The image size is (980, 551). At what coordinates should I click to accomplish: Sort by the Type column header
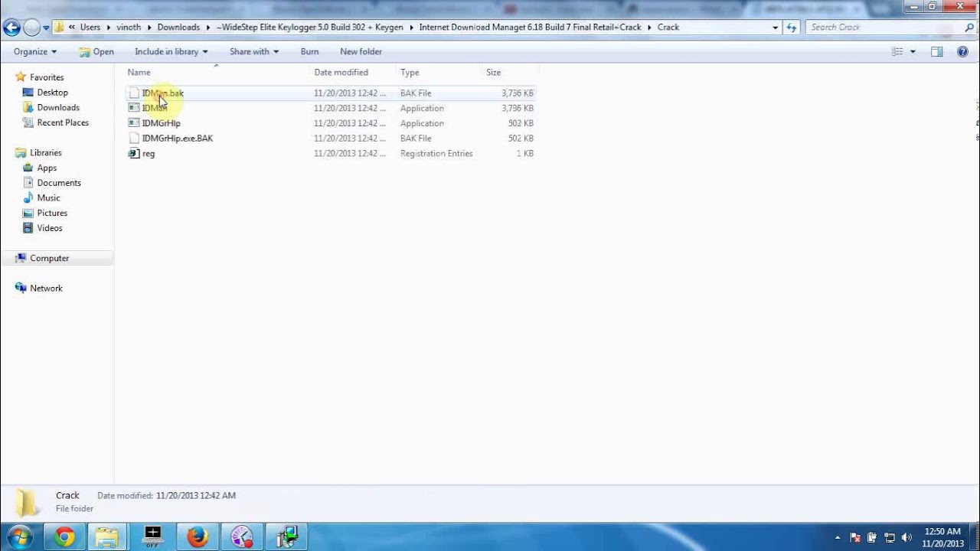click(439, 72)
